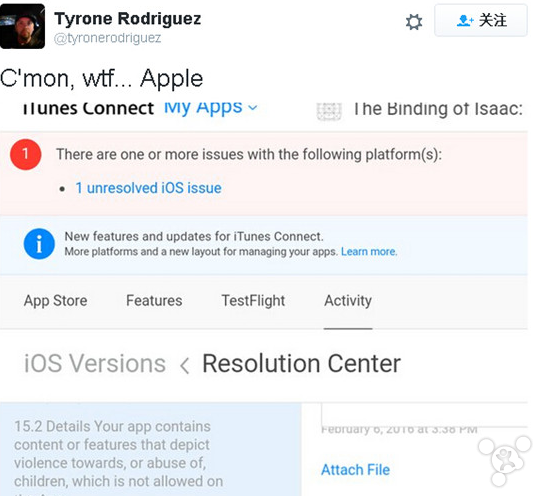The width and height of the screenshot is (540, 496).
Task: Click the blue info circle icon
Action: 39,244
